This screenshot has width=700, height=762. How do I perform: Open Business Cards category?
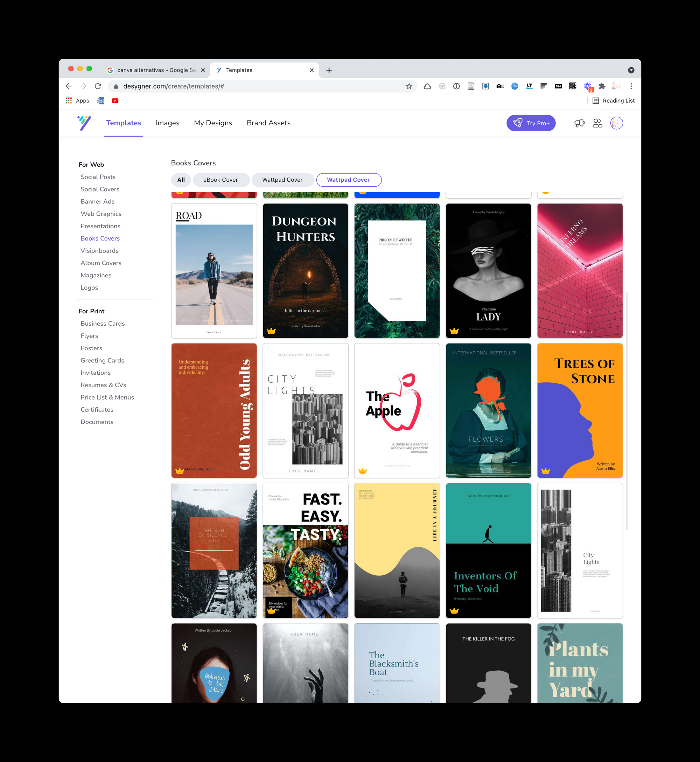click(x=103, y=324)
